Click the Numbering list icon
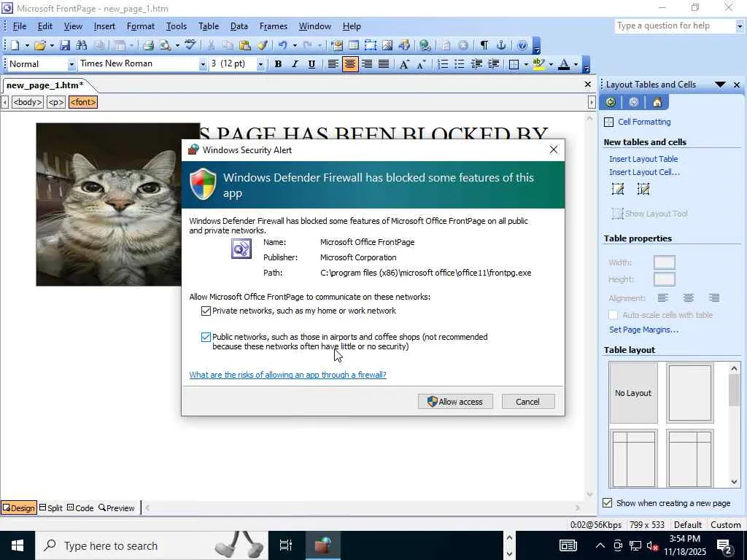 click(443, 64)
